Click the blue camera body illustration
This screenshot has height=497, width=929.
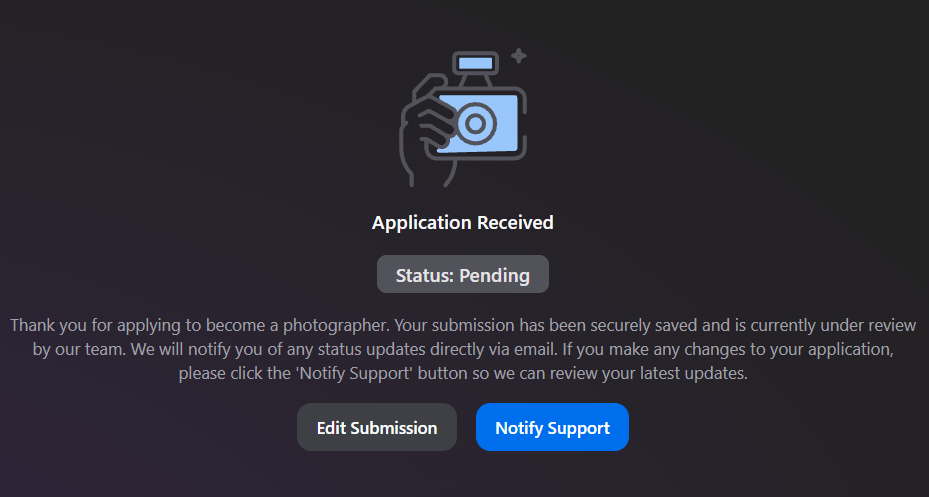(x=481, y=124)
